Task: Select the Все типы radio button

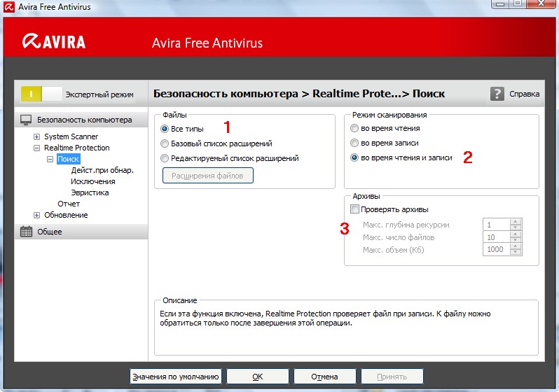Action: click(x=165, y=129)
